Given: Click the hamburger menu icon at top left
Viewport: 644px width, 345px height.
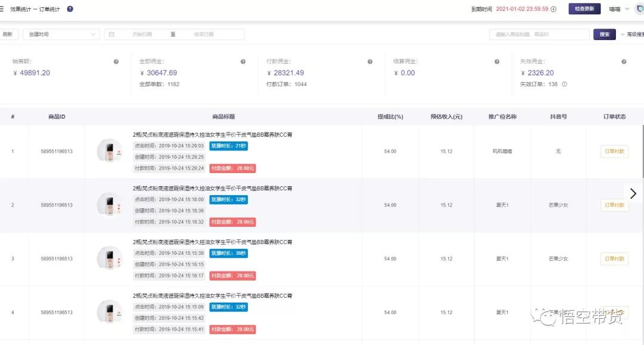Looking at the screenshot, I should (2, 9).
